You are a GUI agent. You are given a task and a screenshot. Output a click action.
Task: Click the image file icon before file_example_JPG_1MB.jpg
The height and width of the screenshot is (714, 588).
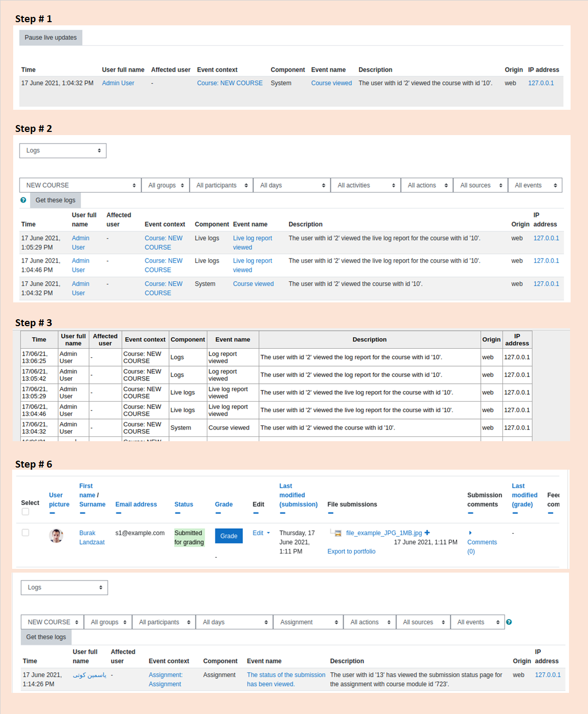338,533
